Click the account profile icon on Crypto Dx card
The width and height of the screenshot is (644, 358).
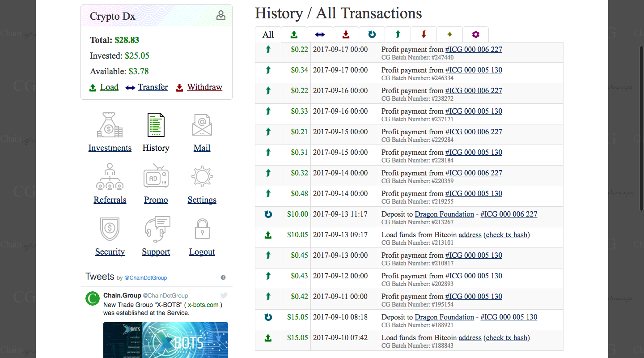tap(220, 15)
